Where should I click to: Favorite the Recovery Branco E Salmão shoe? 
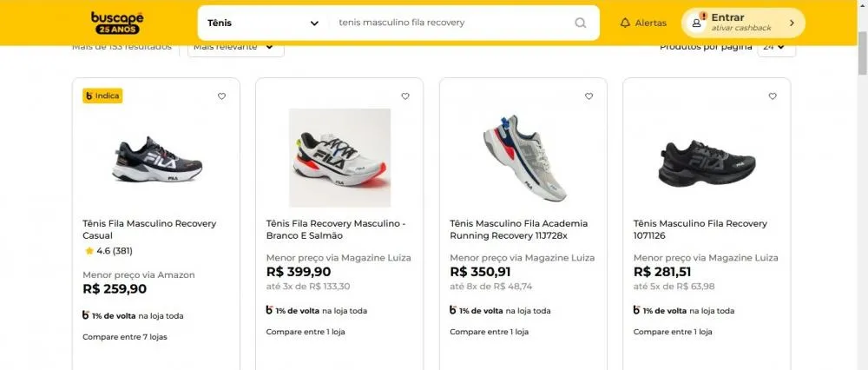(405, 96)
